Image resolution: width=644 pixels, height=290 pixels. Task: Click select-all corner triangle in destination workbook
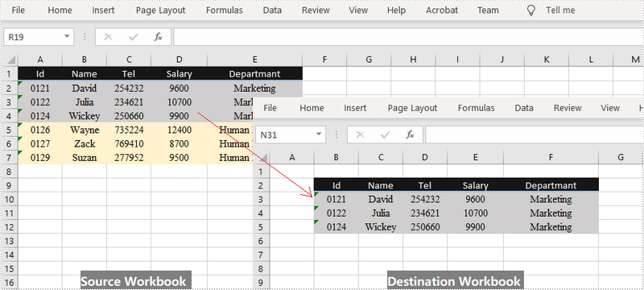[x=264, y=157]
